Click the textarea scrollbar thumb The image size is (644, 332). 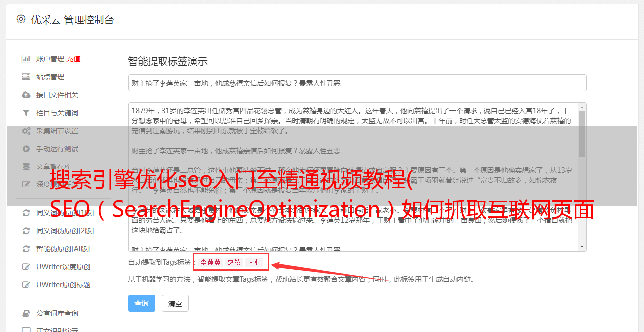[x=582, y=135]
